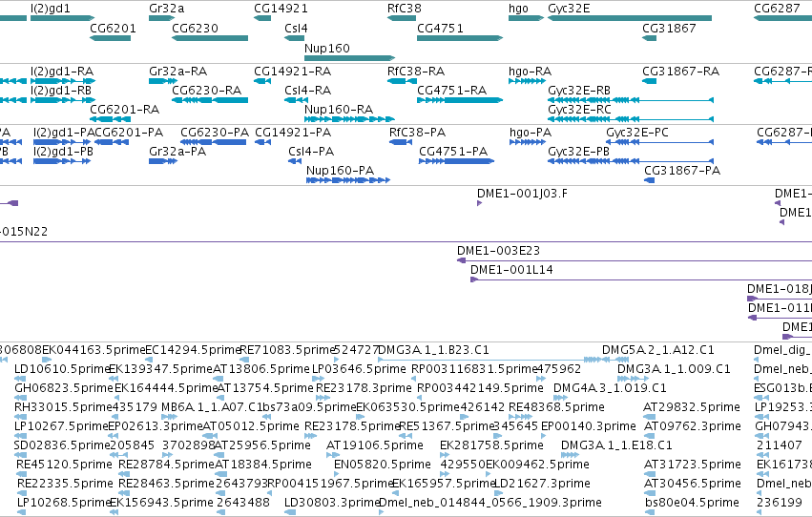812x517 pixels.
Task: Click the label GH06823.5prime
Action: tap(64, 388)
